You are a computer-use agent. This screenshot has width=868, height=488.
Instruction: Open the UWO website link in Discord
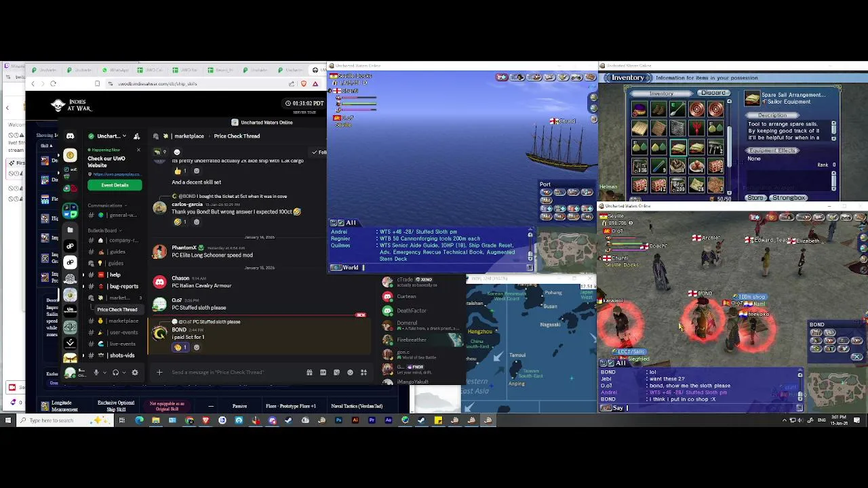(117, 174)
